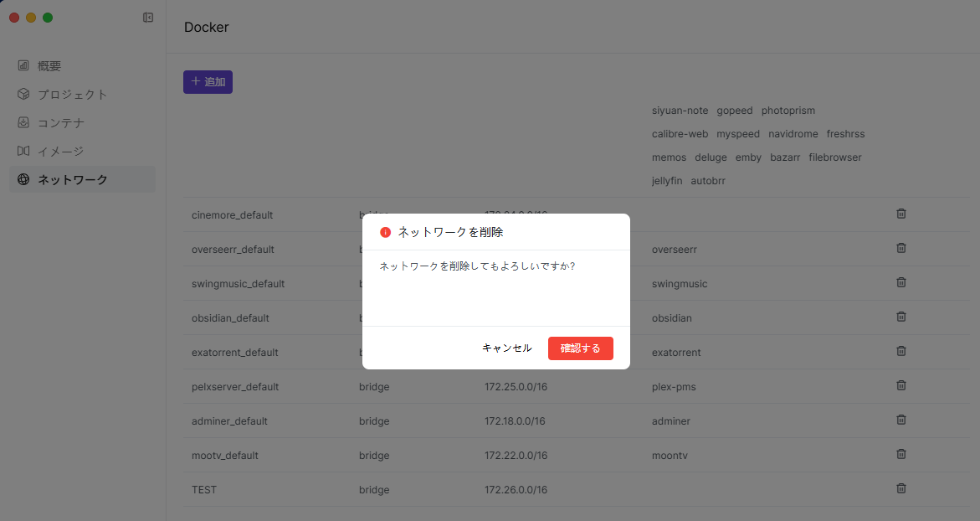Click the 確認する confirm button
The width and height of the screenshot is (980, 521).
[580, 348]
